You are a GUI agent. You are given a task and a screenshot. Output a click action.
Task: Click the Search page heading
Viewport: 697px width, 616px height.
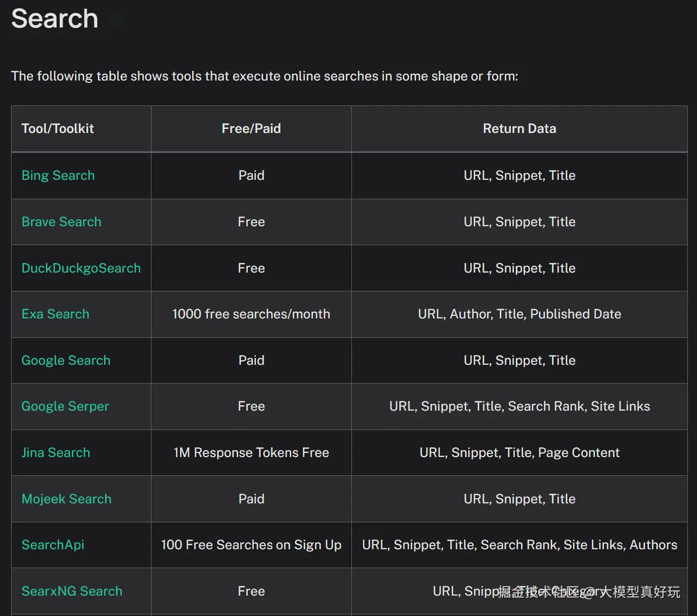pyautogui.click(x=54, y=19)
